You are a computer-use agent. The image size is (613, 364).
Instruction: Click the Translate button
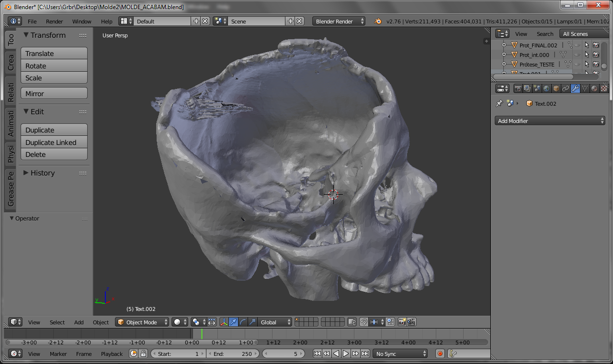coord(54,54)
